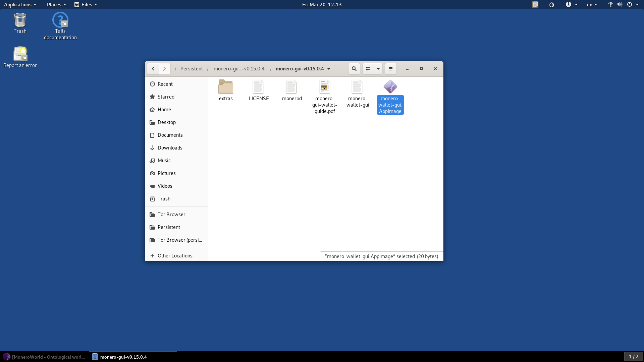The width and height of the screenshot is (644, 362).
Task: Toggle the search bar with the magnifier button
Action: point(354,68)
